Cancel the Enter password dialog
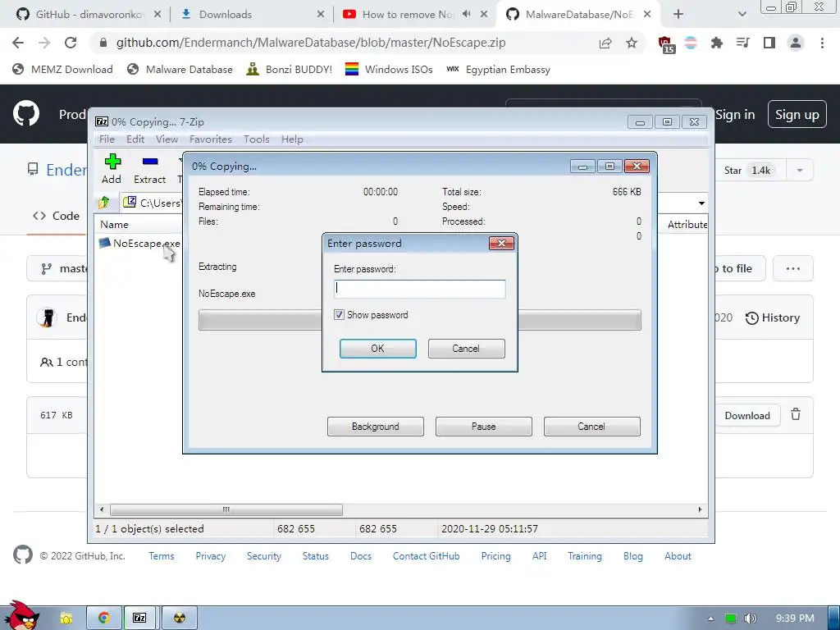 (x=466, y=348)
